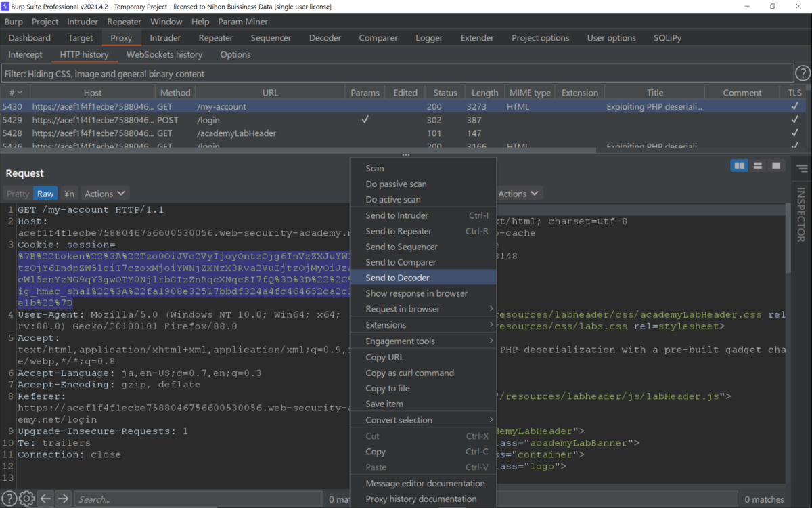Open the Intercept sub-tab
812x508 pixels.
[x=26, y=54]
